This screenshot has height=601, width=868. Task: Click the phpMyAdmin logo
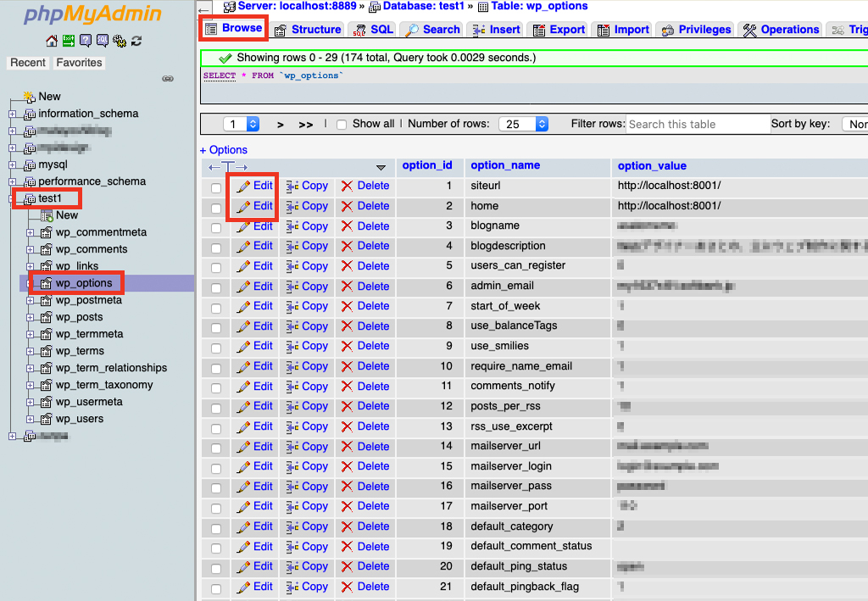coord(92,14)
